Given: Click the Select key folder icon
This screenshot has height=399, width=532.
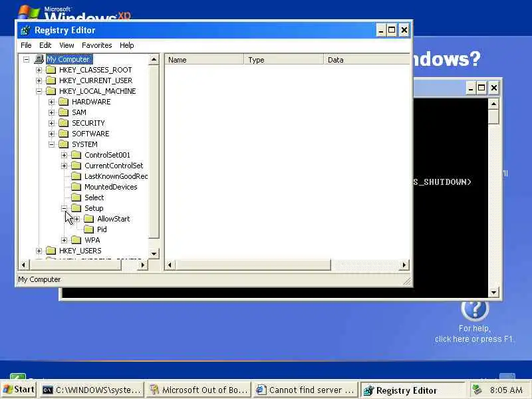Looking at the screenshot, I should 76,198.
